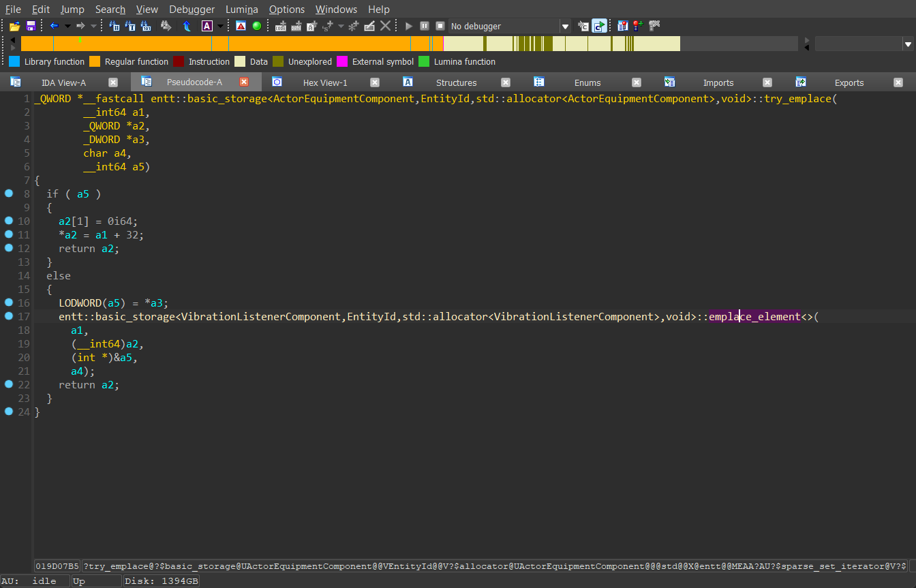Click the purple 'A' string style icon

(207, 26)
